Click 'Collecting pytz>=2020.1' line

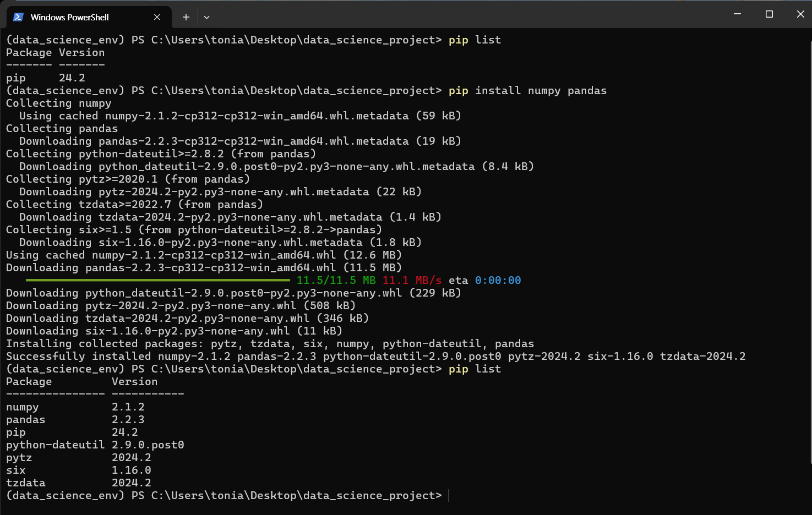tap(128, 179)
